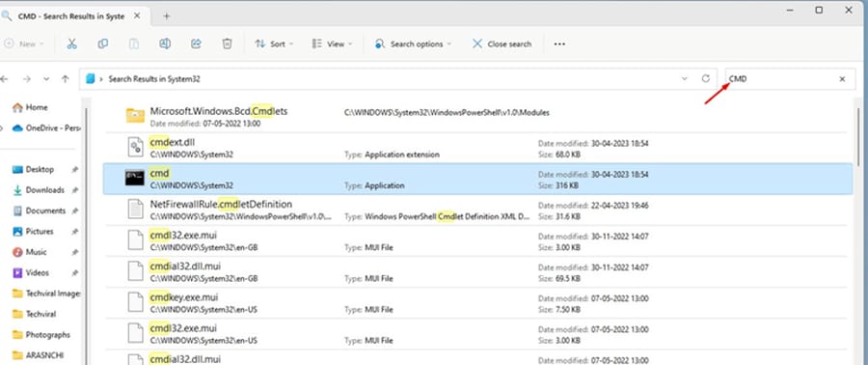Click the Copy icon in toolbar
Viewport: 868px width, 365px height.
coord(103,43)
